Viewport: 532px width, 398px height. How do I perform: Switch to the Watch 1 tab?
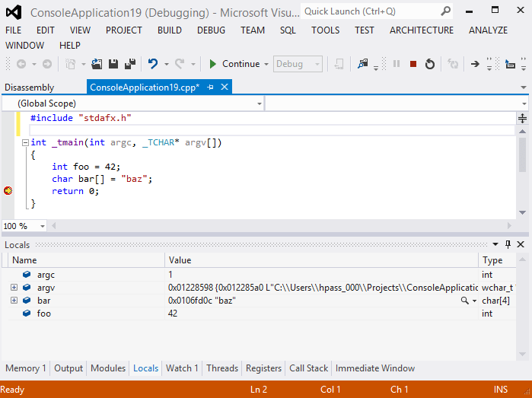coord(182,368)
